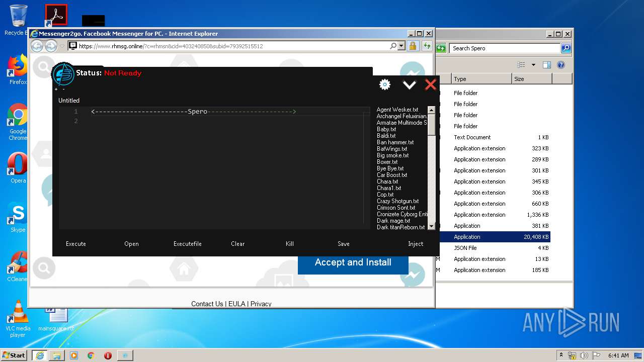Viewport: 644px width, 362px height.
Task: Click Explorer search magnifier button
Action: pos(566,48)
